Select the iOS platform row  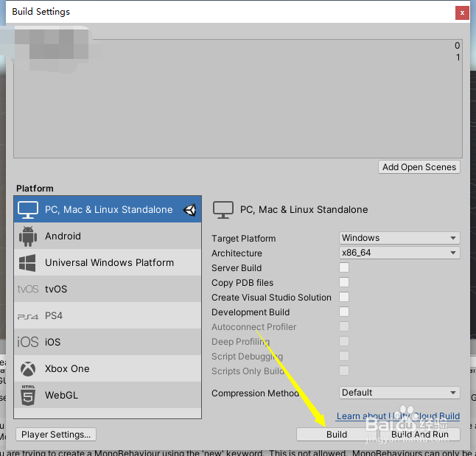pos(108,342)
